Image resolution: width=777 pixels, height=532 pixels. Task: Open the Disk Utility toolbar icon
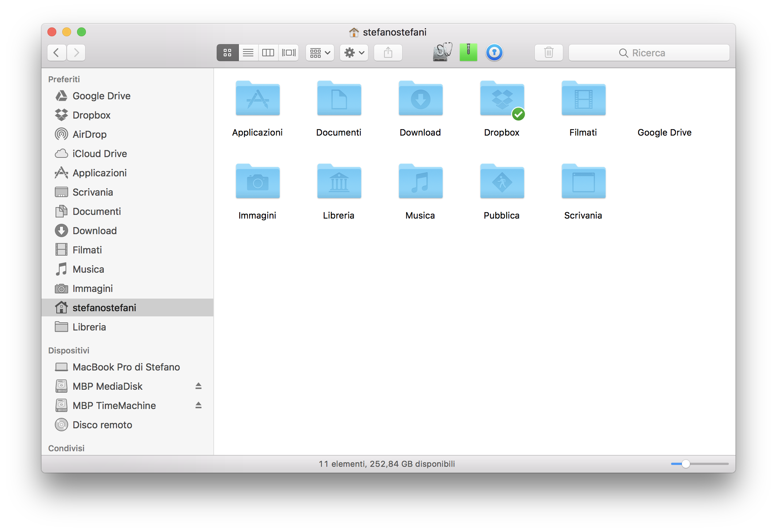pyautogui.click(x=442, y=52)
